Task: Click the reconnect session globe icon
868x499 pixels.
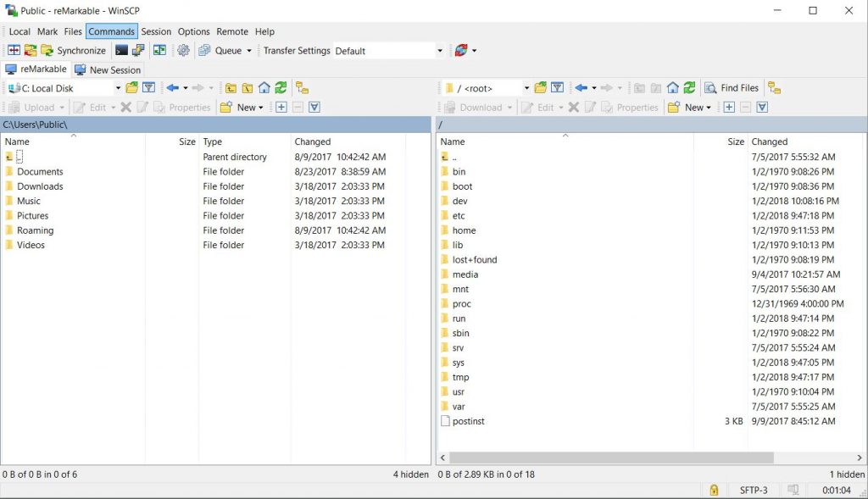Action: (x=460, y=50)
